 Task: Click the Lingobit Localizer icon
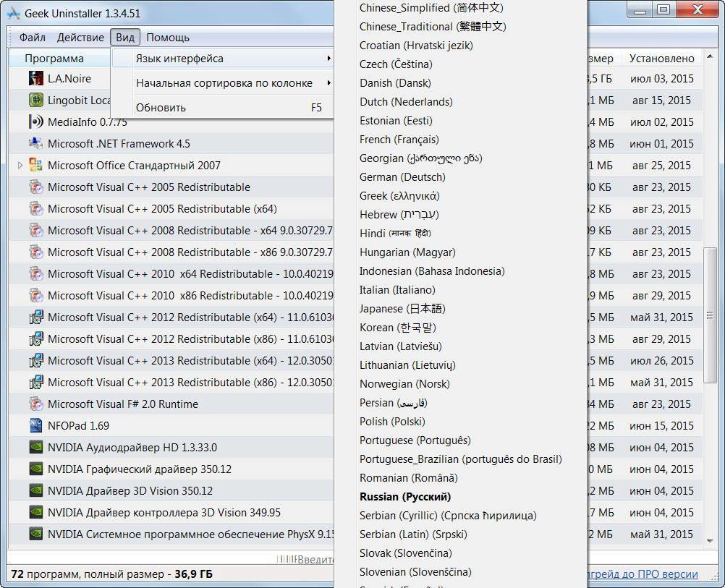pos(36,101)
